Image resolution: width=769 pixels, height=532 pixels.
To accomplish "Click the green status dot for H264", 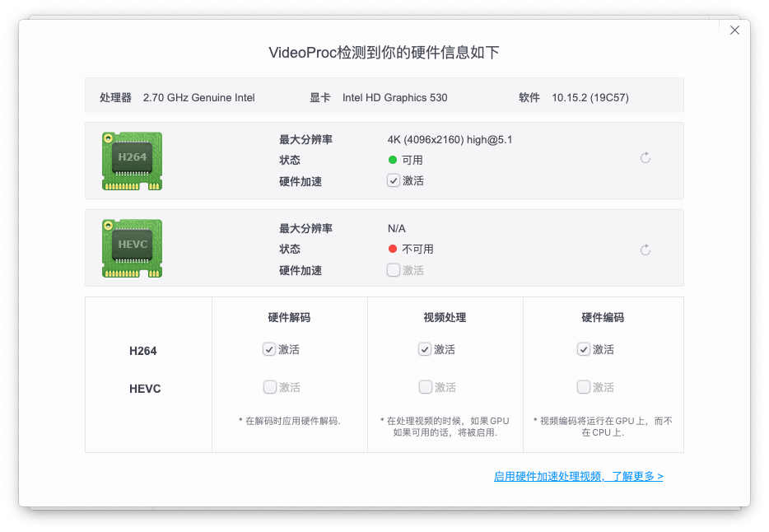I will (393, 160).
